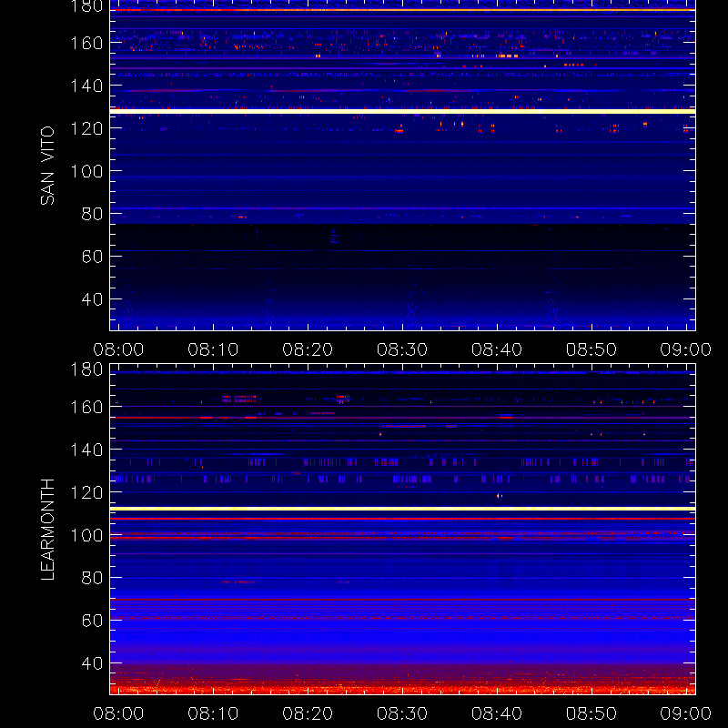Pick the 140 frequency label on LEARMONTH plot
The width and height of the screenshot is (728, 728).
pyautogui.click(x=86, y=450)
